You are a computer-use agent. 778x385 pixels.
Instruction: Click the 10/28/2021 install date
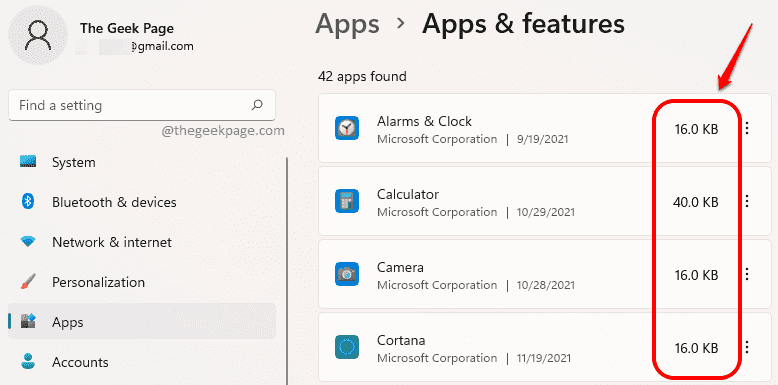coord(546,285)
